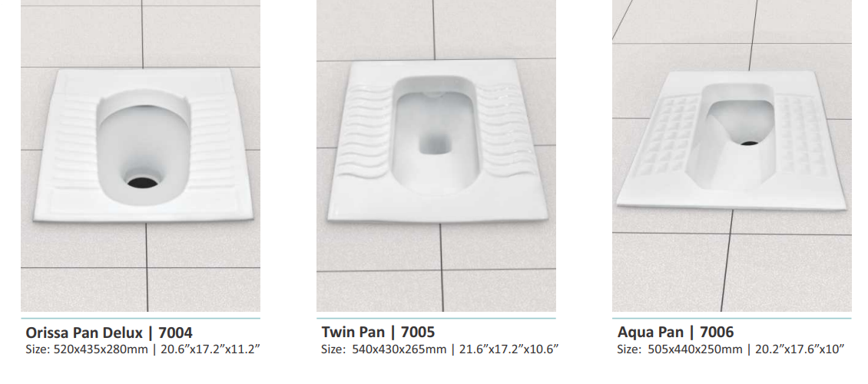The height and width of the screenshot is (384, 868).
Task: Click the Twin Pan product image
Action: point(436,155)
